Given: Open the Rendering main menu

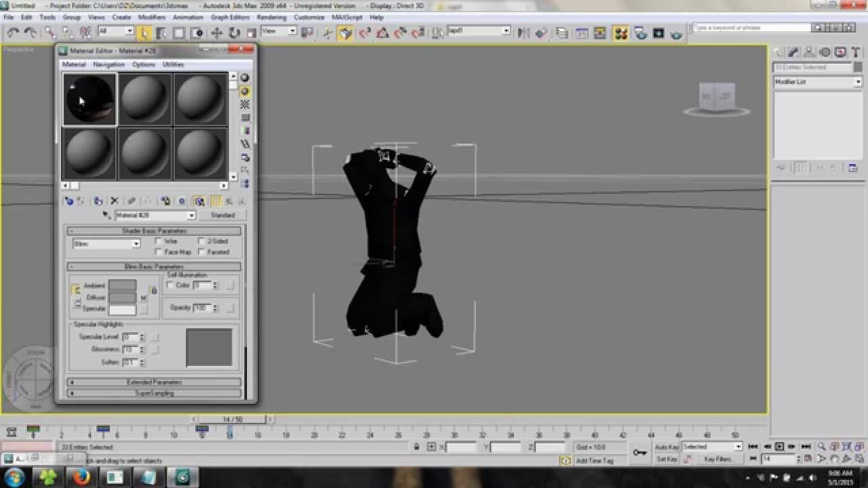Looking at the screenshot, I should 271,17.
